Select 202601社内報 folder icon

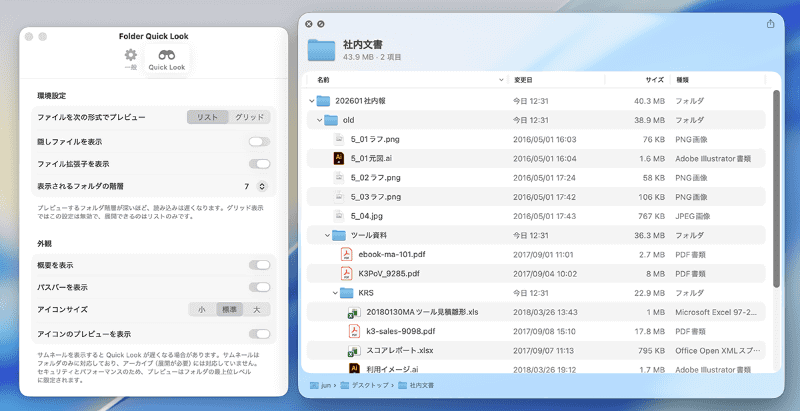pyautogui.click(x=323, y=101)
